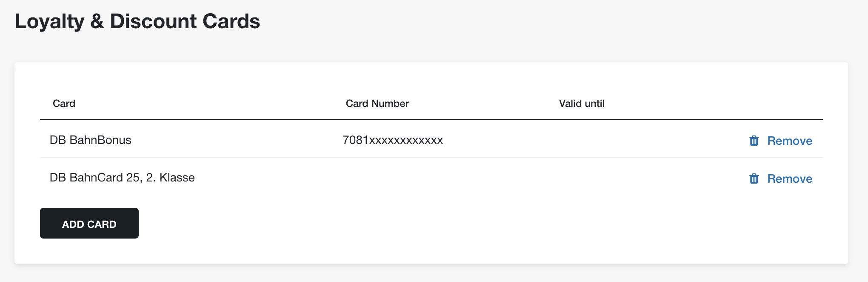The image size is (868, 282).
Task: Click the Card column header
Action: [64, 104]
